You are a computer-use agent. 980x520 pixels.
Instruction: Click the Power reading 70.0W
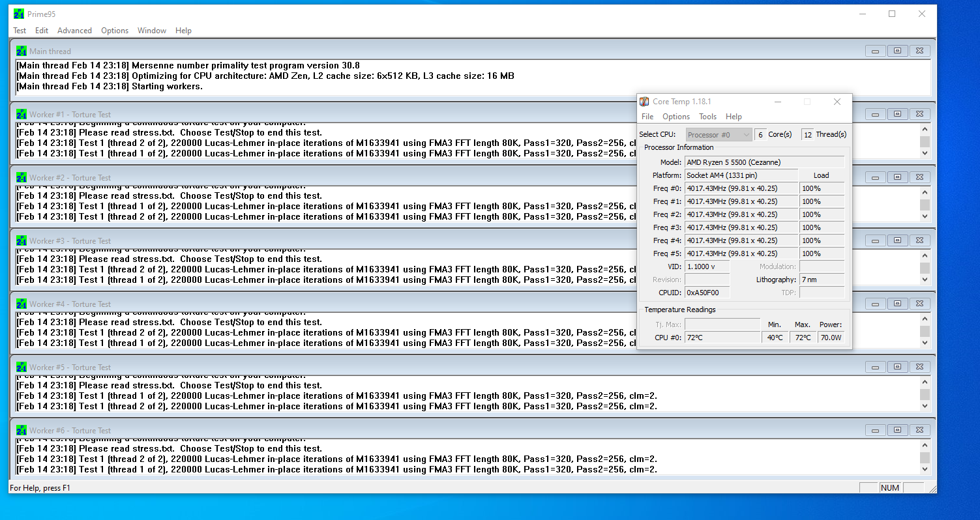[831, 338]
